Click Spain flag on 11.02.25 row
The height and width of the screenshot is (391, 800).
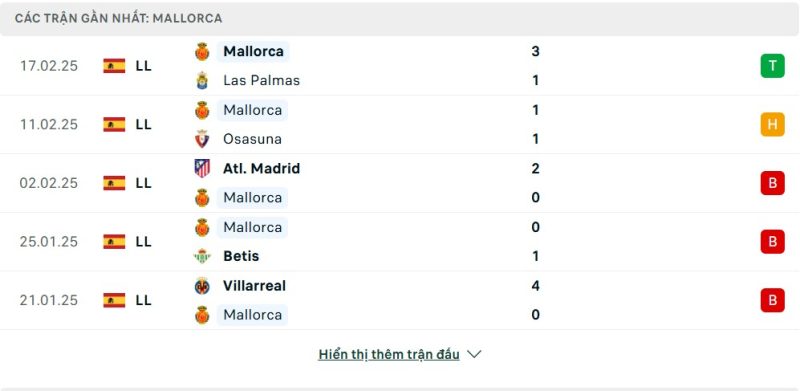(114, 125)
